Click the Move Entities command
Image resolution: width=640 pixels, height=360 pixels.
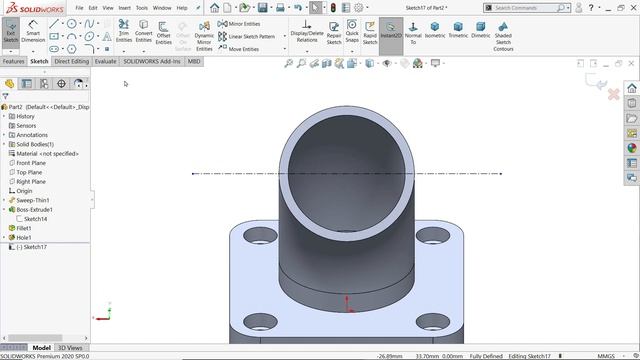click(239, 49)
